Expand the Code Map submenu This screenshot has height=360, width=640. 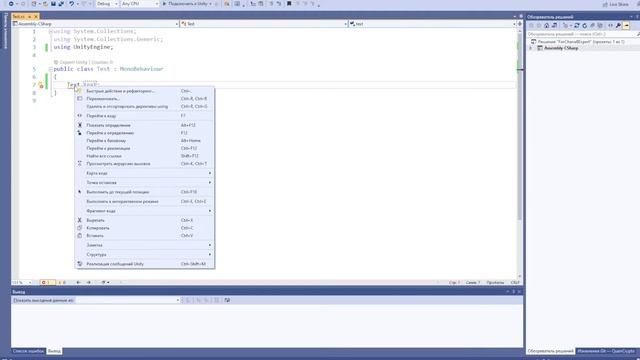144,173
